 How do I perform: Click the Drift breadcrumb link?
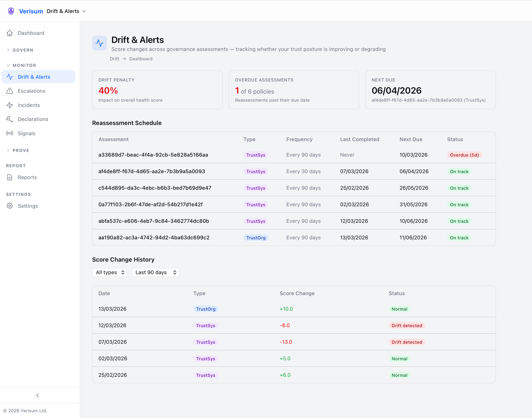114,59
